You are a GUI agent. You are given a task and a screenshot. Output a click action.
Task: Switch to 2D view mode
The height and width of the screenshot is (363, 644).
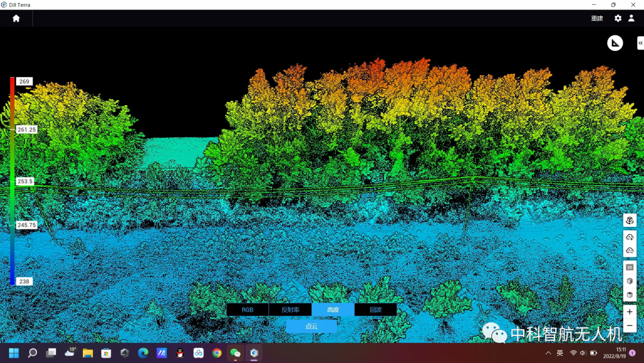[630, 267]
